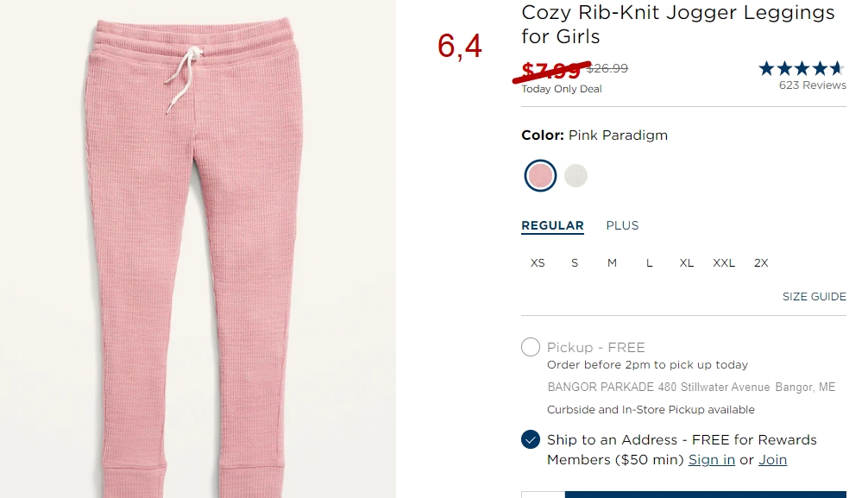Choose size L
Viewport: 868px width, 498px height.
pos(650,263)
